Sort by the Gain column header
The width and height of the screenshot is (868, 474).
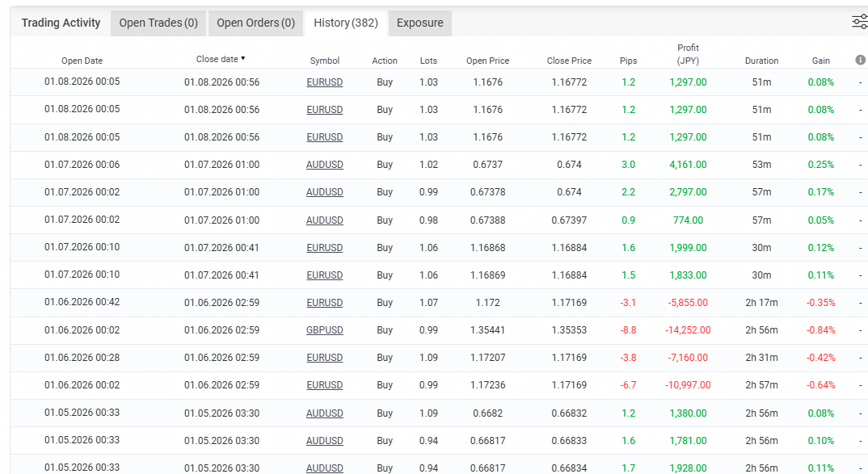820,61
